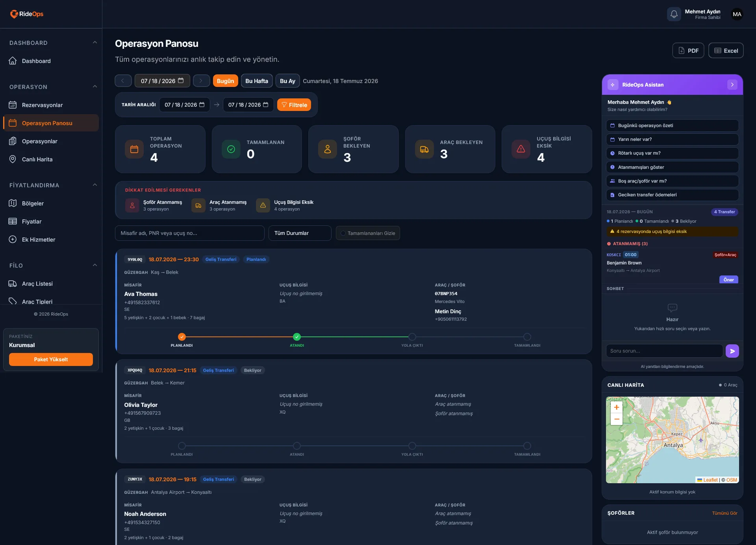The width and height of the screenshot is (756, 545).
Task: Ask assistant Bugünkü operasyon özeti
Action: tap(672, 126)
